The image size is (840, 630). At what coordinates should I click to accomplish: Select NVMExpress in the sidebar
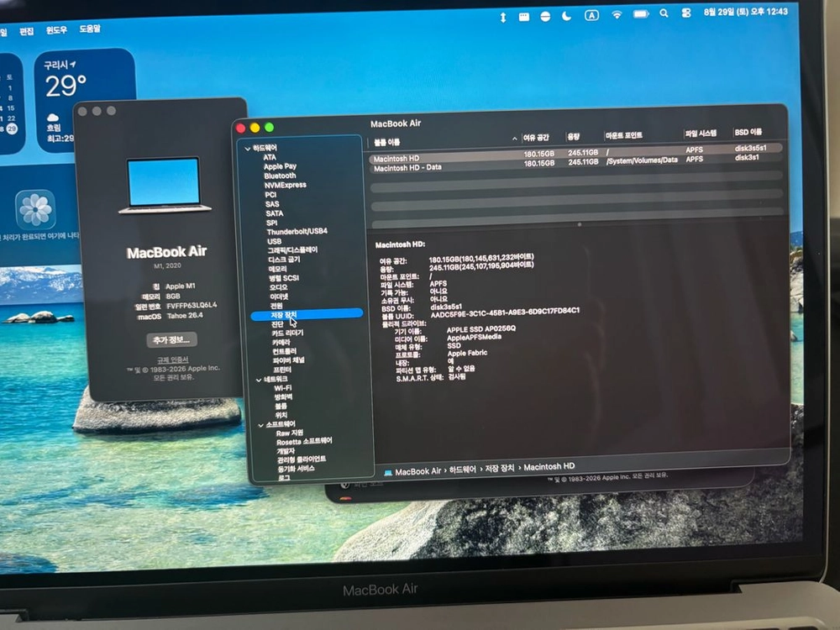click(285, 185)
